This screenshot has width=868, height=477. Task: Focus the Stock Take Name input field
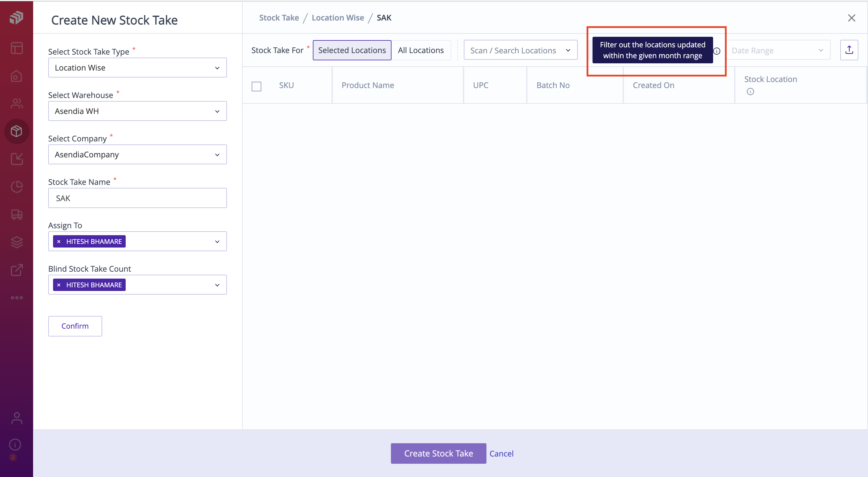[137, 198]
